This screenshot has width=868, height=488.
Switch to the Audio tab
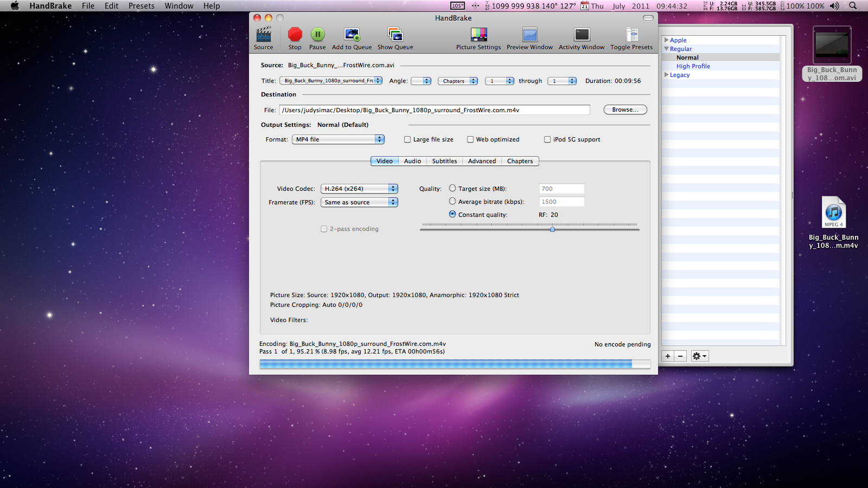pos(413,161)
